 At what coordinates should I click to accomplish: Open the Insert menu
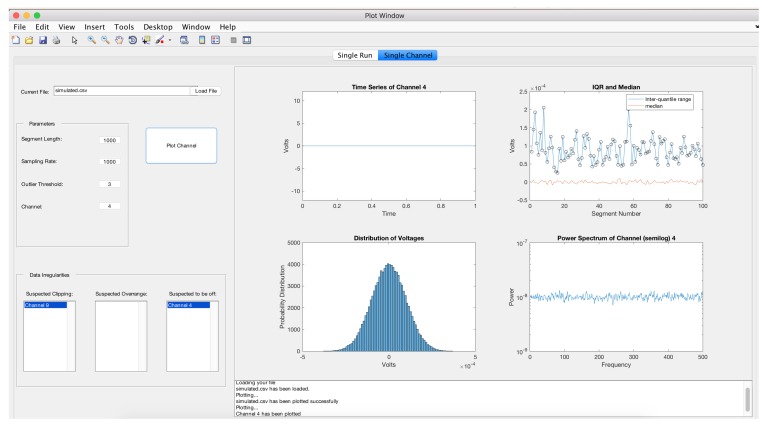tap(94, 26)
